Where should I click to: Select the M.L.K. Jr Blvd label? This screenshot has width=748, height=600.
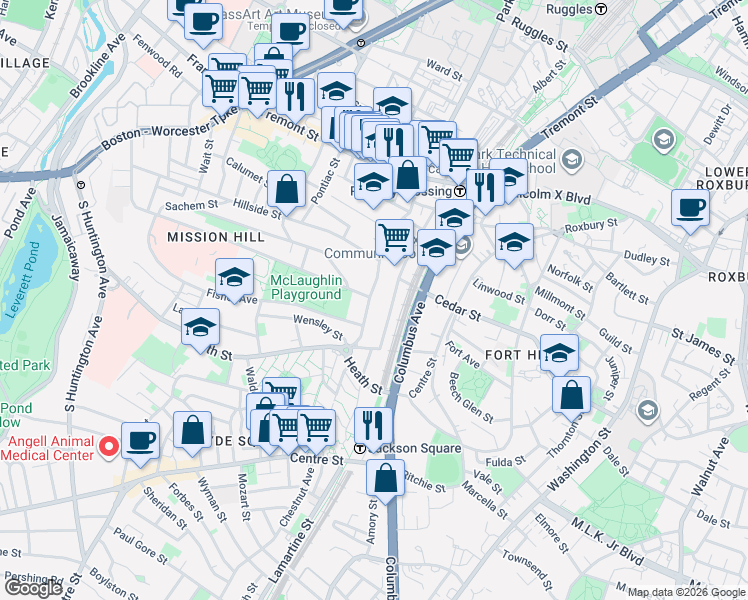(x=607, y=541)
